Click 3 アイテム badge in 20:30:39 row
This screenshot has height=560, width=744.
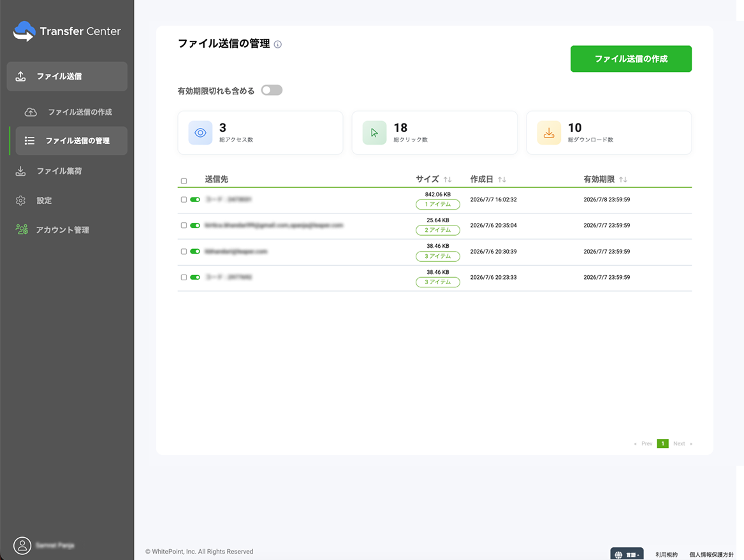coord(438,256)
